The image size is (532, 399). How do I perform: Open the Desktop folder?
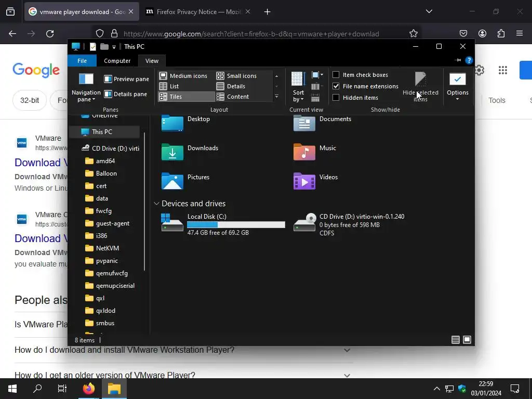186,123
